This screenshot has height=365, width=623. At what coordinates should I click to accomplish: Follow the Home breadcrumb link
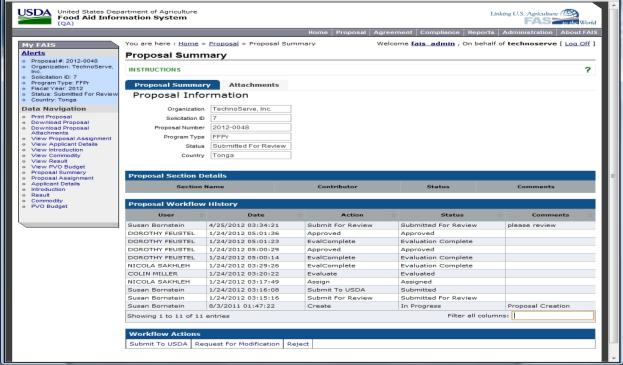coord(188,44)
